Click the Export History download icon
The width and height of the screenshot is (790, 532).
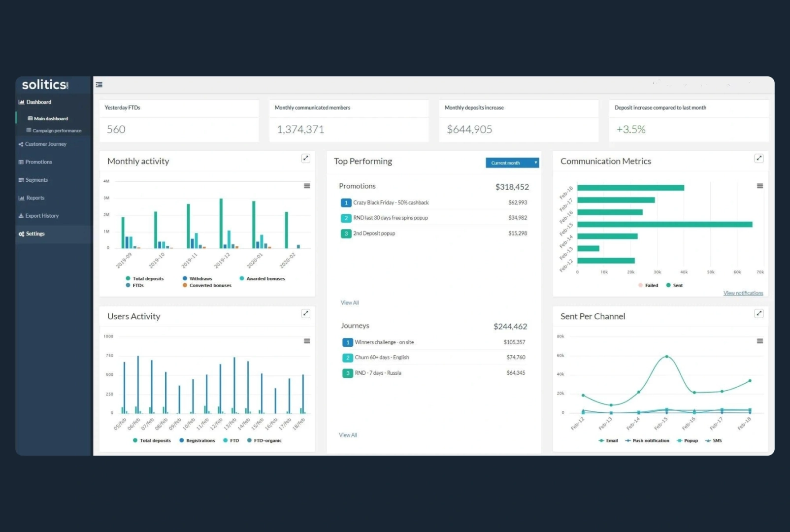point(21,216)
